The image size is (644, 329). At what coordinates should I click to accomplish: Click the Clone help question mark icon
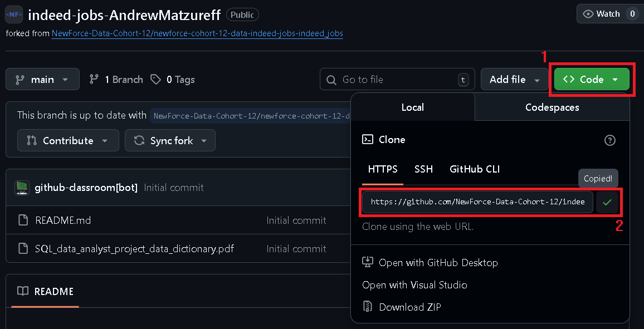pos(610,140)
